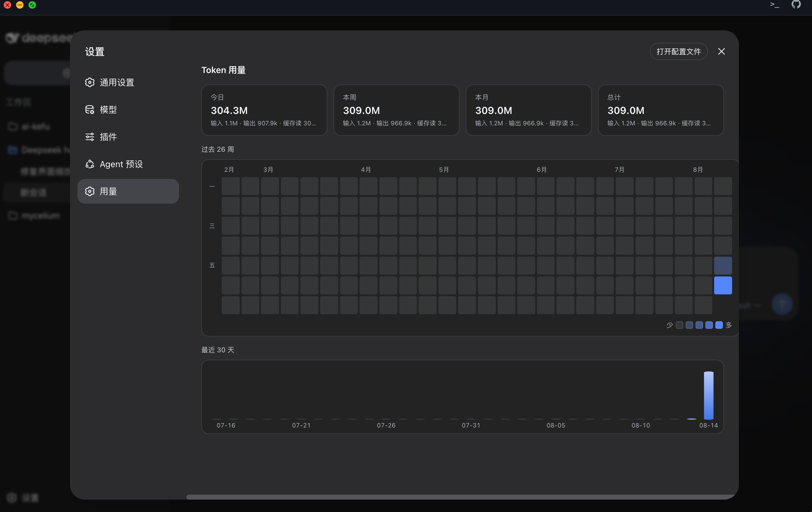Image resolution: width=812 pixels, height=512 pixels.
Task: Click the 过去 26 周 heading
Action: point(217,149)
